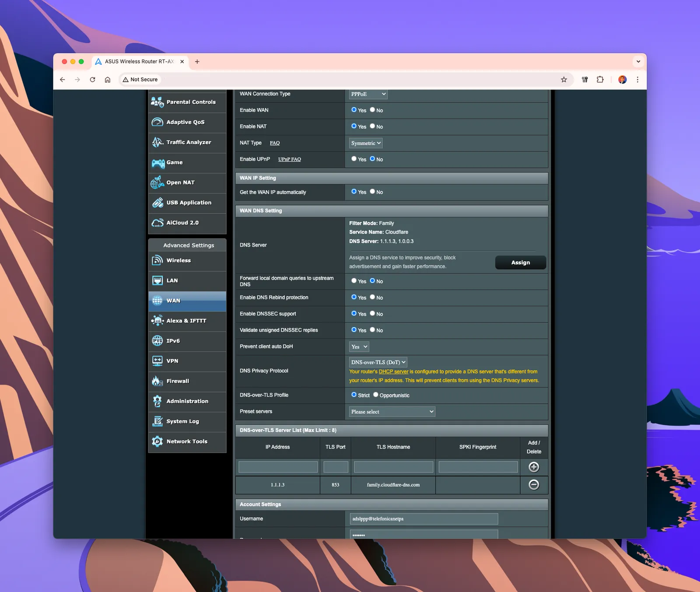Open the Administration gear icon
Image resolution: width=700 pixels, height=592 pixels.
coord(157,402)
